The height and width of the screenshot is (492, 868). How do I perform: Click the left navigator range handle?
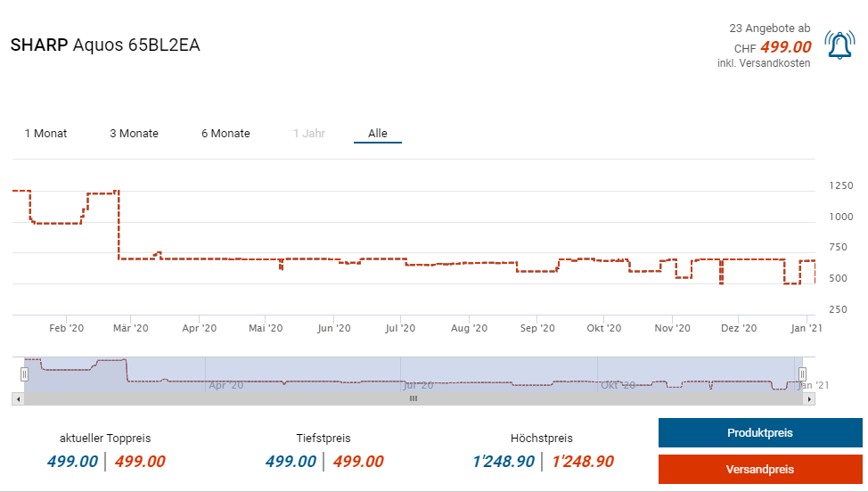(x=25, y=374)
